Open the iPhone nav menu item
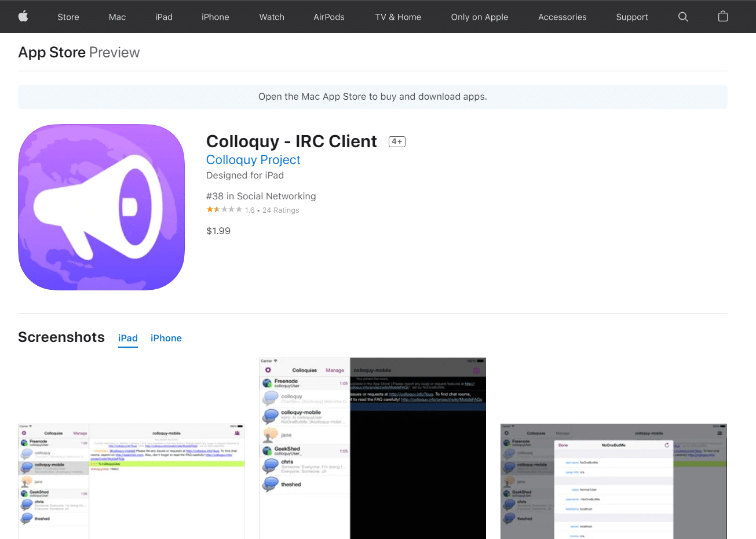Screen dimensions: 756x539 click(216, 17)
